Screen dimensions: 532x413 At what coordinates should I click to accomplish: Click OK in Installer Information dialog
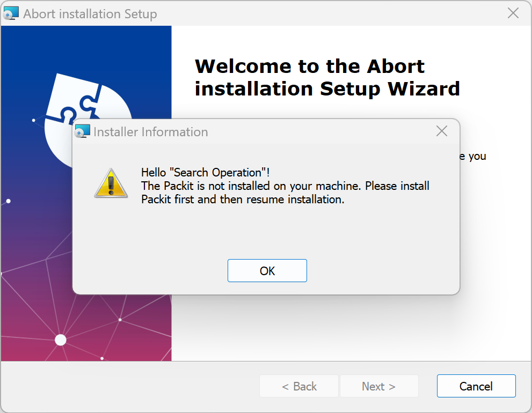(267, 270)
